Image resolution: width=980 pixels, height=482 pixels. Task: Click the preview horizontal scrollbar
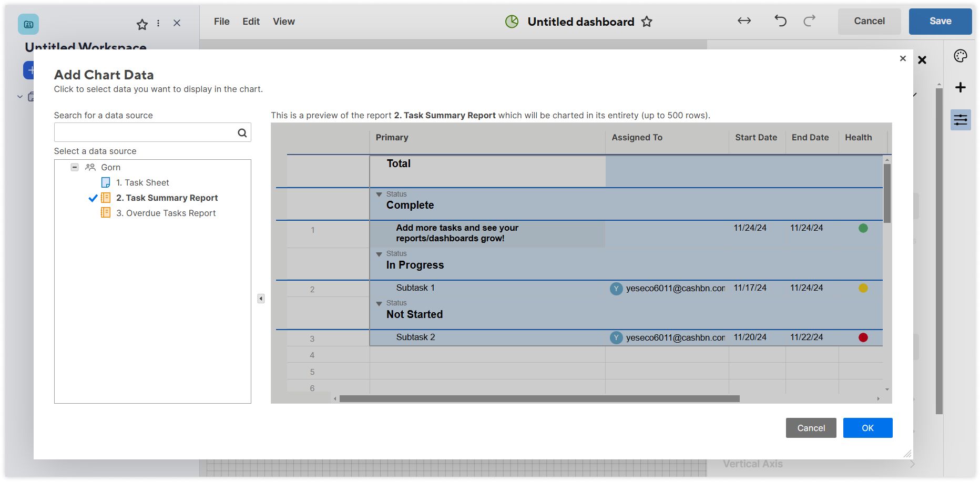pyautogui.click(x=539, y=399)
